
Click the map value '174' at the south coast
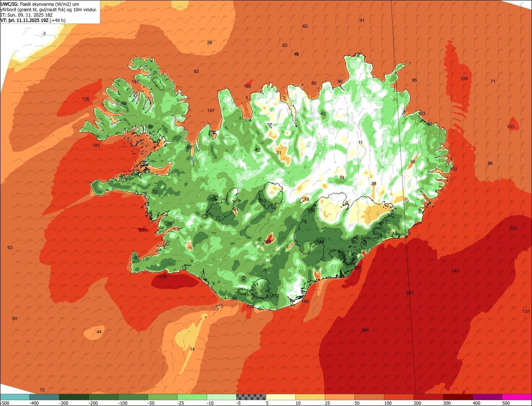[x=250, y=307]
